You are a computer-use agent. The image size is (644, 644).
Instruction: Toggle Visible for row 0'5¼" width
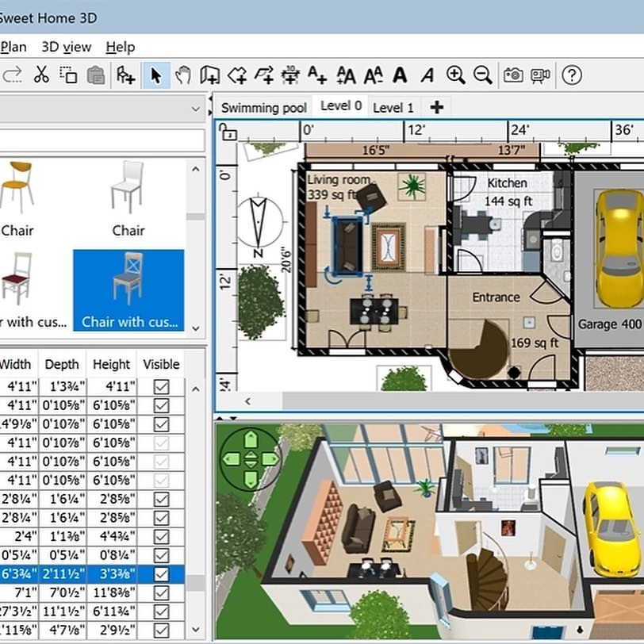(x=162, y=555)
